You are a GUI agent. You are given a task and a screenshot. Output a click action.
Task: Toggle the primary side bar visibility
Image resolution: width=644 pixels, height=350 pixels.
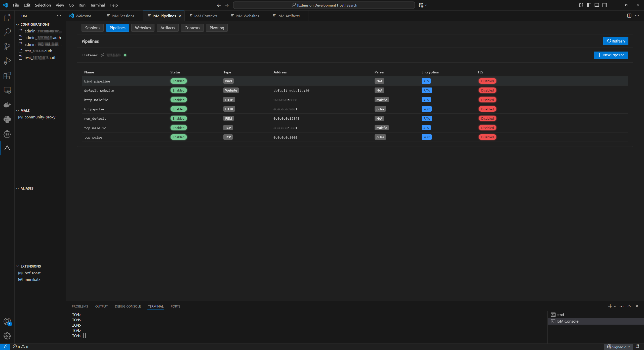click(x=589, y=5)
